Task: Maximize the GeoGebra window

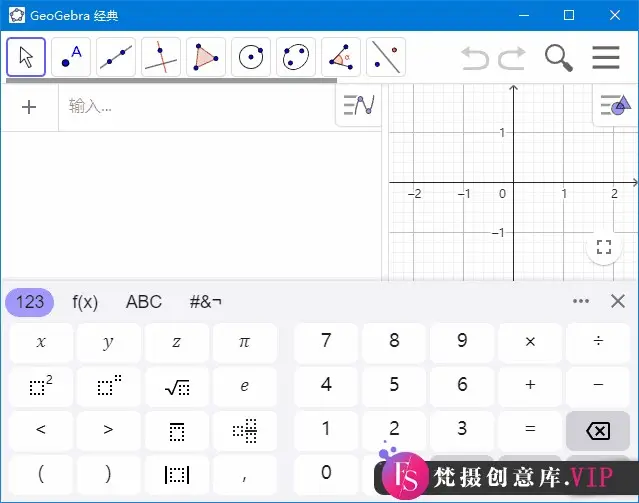Action: pyautogui.click(x=569, y=15)
